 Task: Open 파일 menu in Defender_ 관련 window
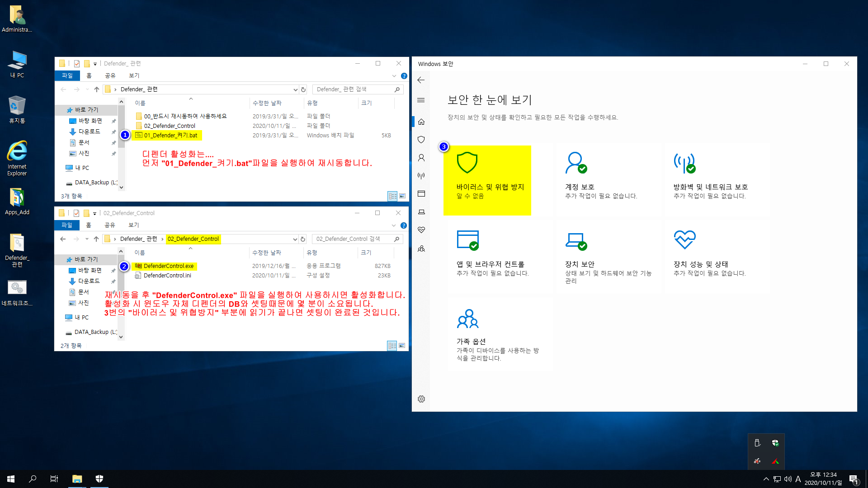(x=67, y=75)
